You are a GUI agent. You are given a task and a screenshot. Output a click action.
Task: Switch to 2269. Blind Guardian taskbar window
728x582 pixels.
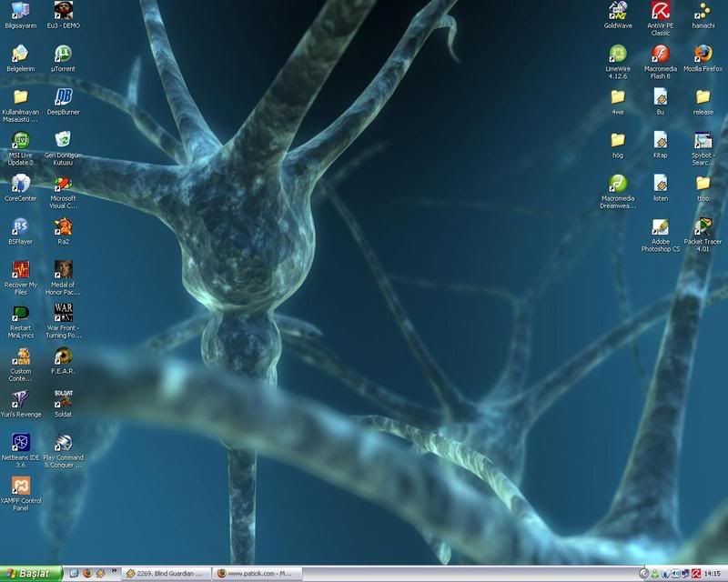point(167,574)
